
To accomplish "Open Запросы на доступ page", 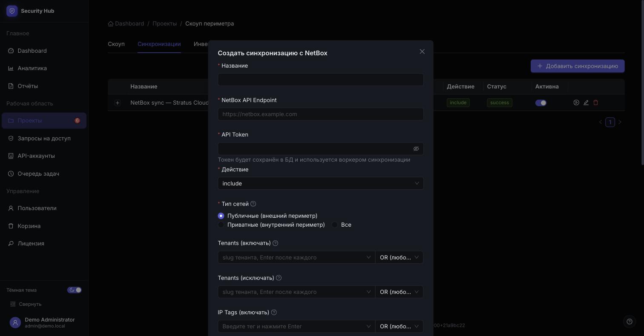I will [x=44, y=138].
